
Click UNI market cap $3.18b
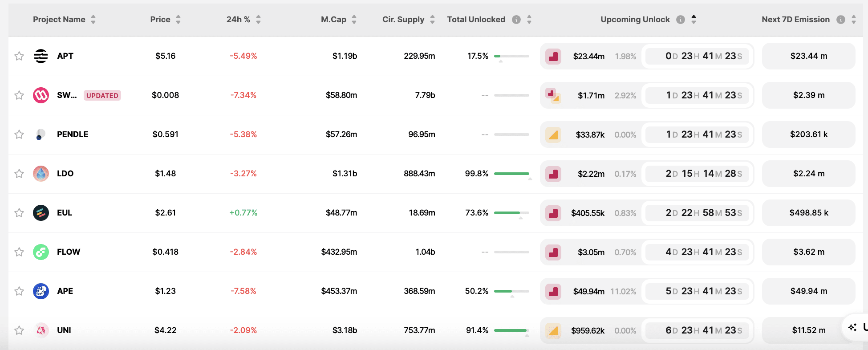345,330
